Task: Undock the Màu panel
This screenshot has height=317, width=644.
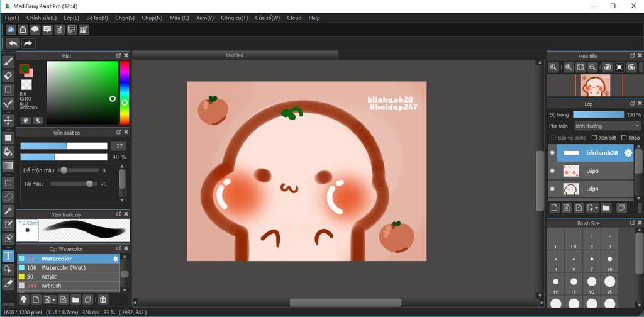Action: tap(119, 55)
